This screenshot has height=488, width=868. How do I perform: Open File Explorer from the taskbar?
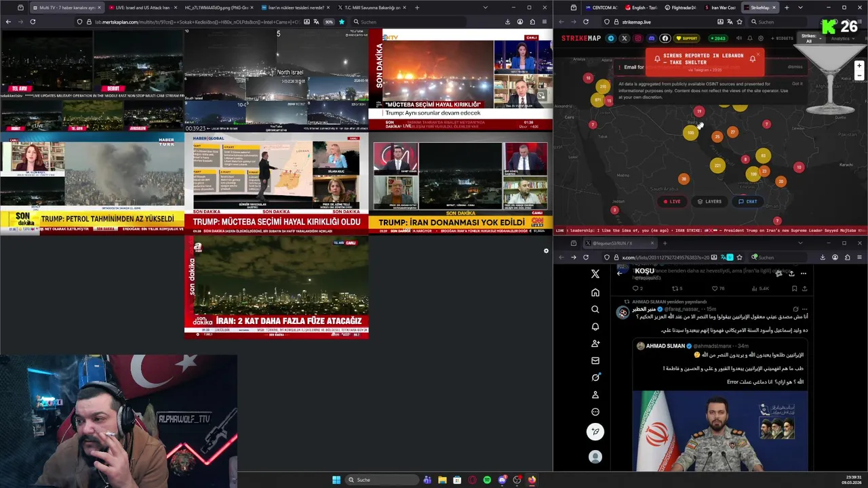click(x=442, y=480)
